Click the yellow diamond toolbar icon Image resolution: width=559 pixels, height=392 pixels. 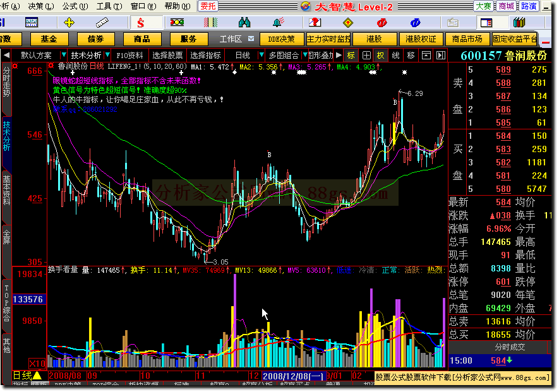(348, 23)
